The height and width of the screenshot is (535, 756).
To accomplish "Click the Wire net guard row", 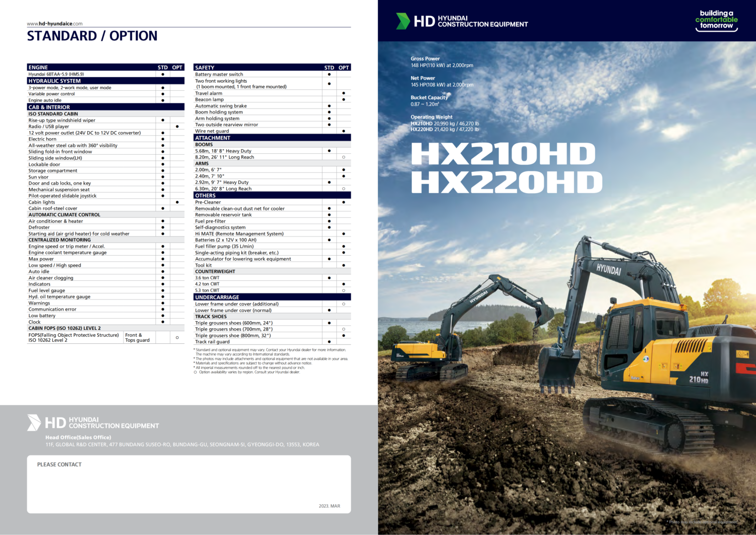I will [x=272, y=131].
